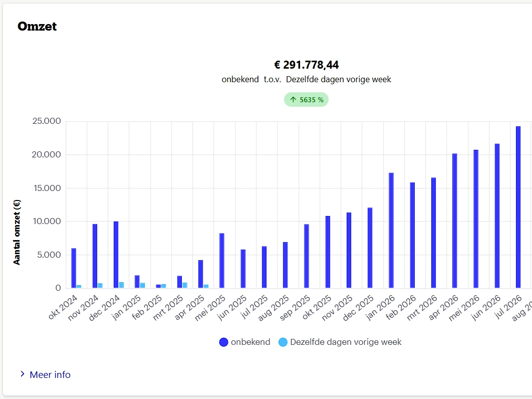Click the 20.000 y-axis label

click(x=46, y=154)
